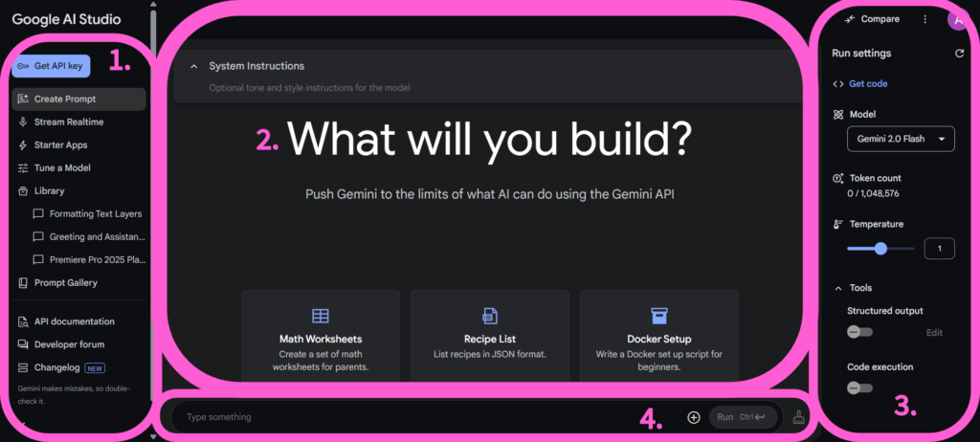
Task: Click the Get API key button
Action: [52, 66]
